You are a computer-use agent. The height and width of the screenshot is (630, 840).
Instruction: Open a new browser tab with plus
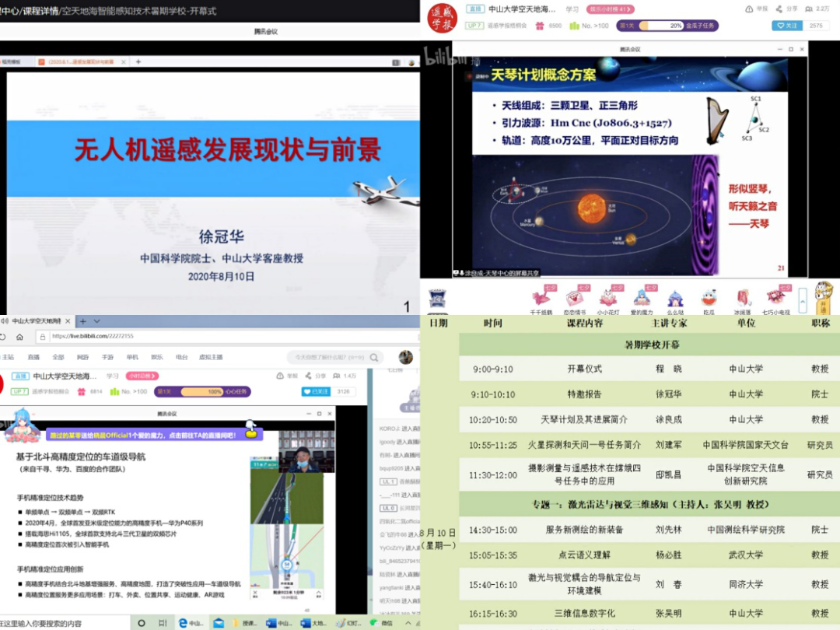[84, 320]
